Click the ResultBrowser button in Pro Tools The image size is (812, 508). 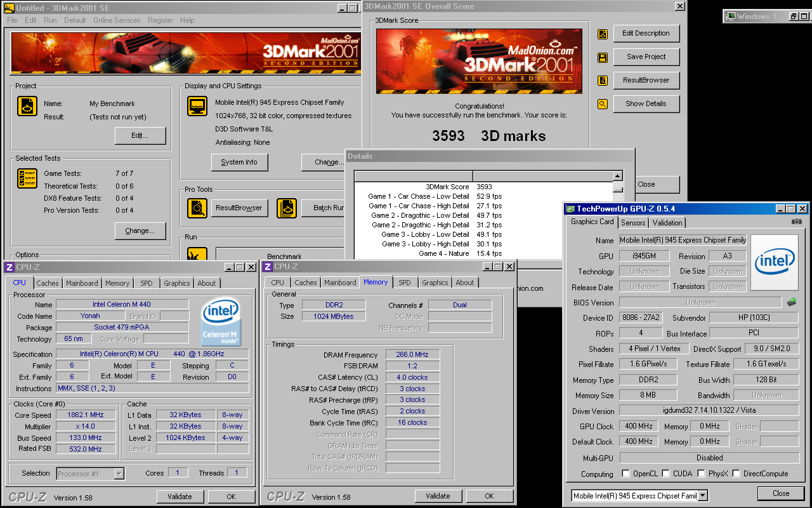[239, 208]
